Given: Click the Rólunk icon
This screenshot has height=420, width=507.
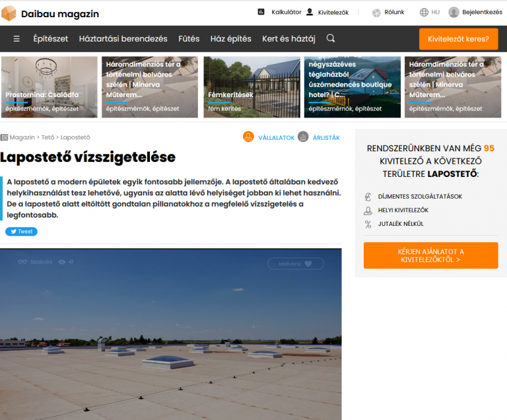Looking at the screenshot, I should [x=376, y=13].
